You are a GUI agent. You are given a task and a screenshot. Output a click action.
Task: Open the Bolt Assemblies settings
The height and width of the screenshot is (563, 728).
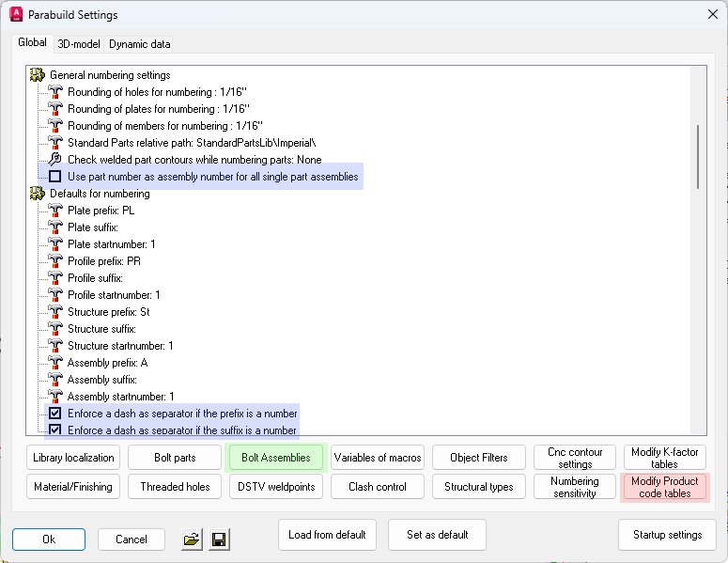275,458
